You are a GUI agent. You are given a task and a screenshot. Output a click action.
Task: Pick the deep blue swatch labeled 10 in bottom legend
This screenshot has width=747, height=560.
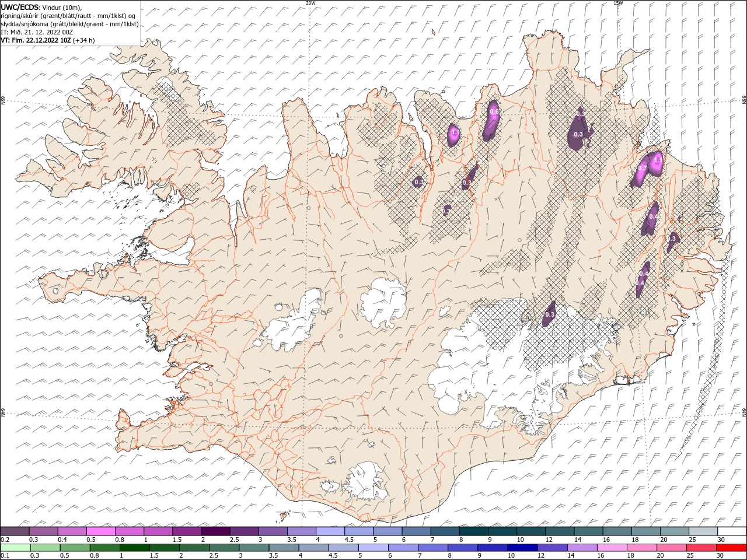click(x=522, y=548)
